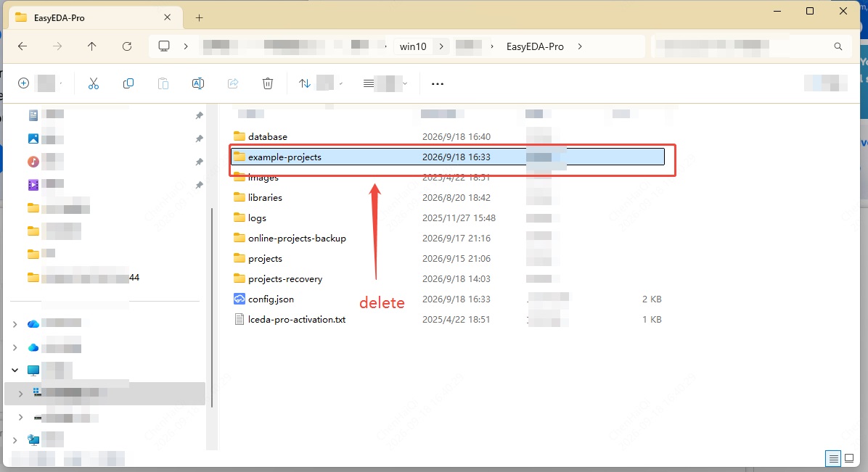This screenshot has height=472, width=868.
Task: Switch to large icons view in status bar
Action: tap(849, 458)
